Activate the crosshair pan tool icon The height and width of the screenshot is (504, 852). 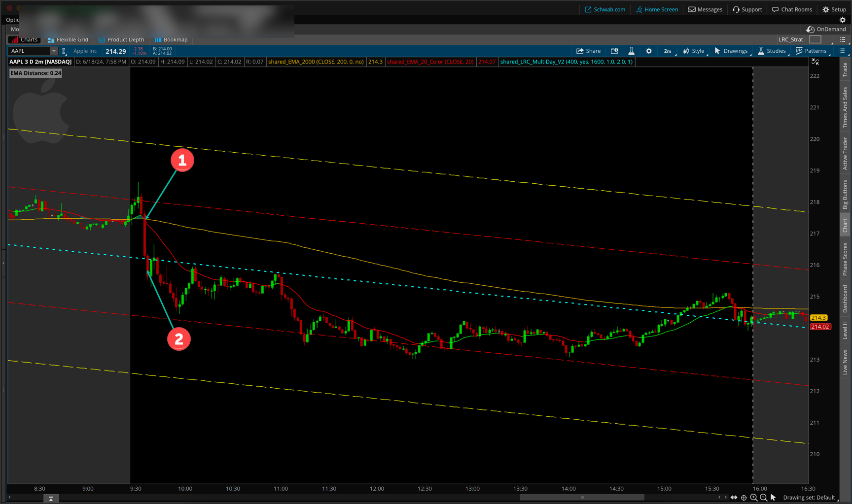click(744, 498)
